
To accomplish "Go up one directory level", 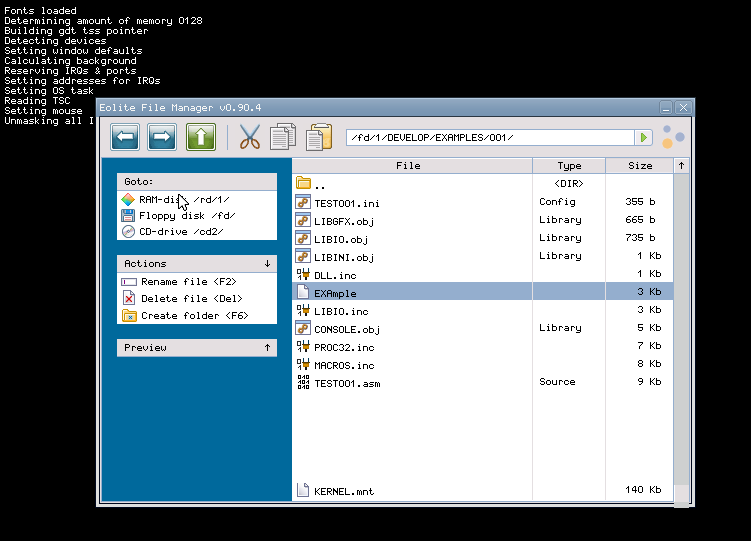I will tap(200, 137).
